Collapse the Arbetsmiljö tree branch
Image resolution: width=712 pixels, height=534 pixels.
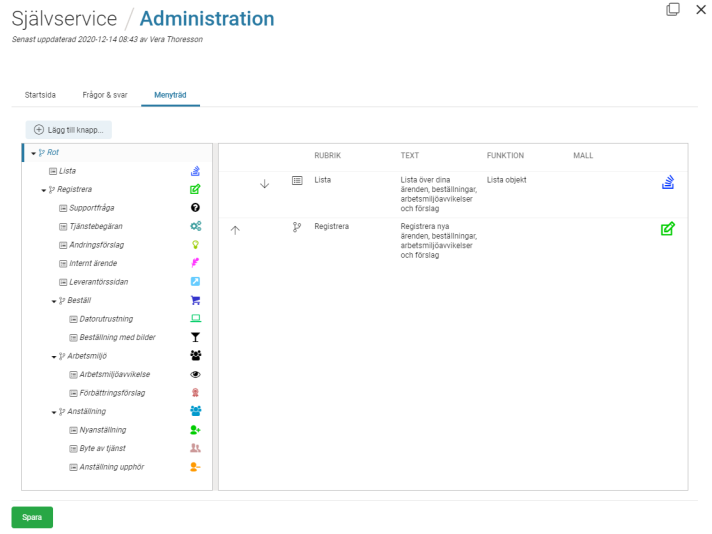point(53,356)
